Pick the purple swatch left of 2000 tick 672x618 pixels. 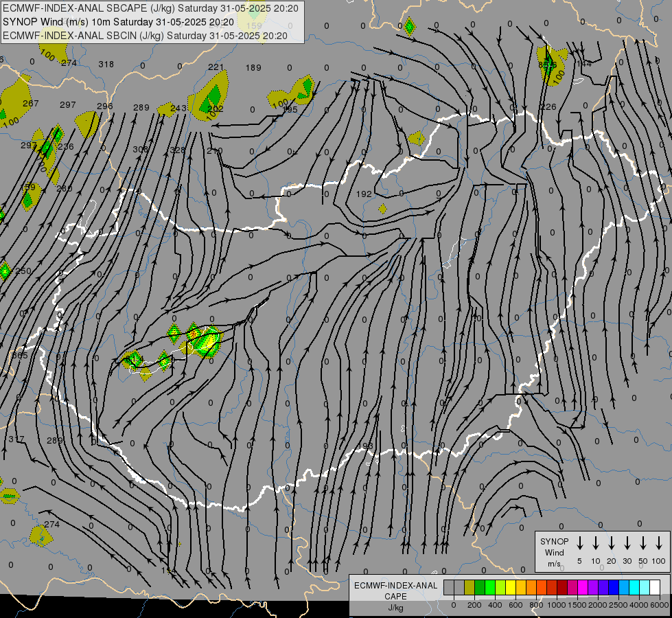(592, 588)
